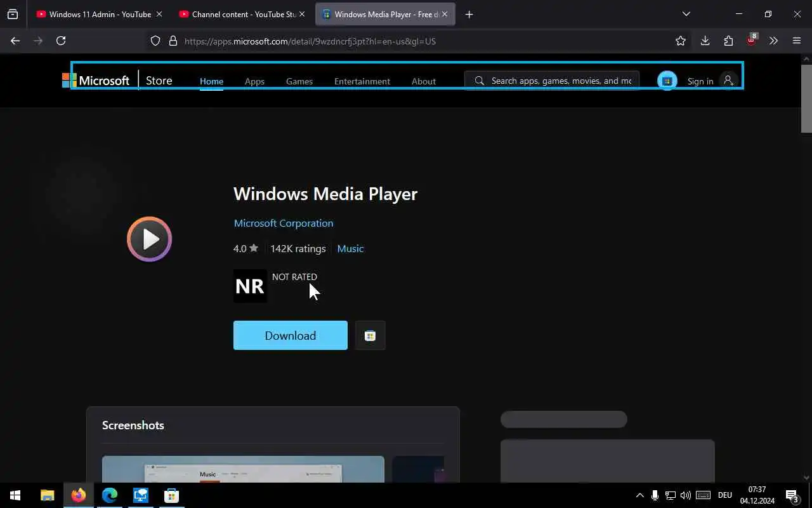Image resolution: width=812 pixels, height=508 pixels.
Task: Show hidden system tray icons
Action: click(639, 495)
